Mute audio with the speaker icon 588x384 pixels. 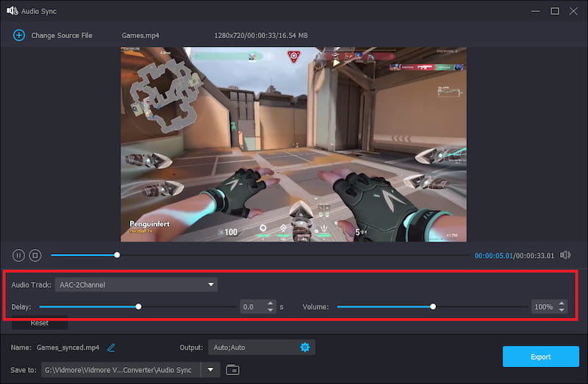[565, 255]
